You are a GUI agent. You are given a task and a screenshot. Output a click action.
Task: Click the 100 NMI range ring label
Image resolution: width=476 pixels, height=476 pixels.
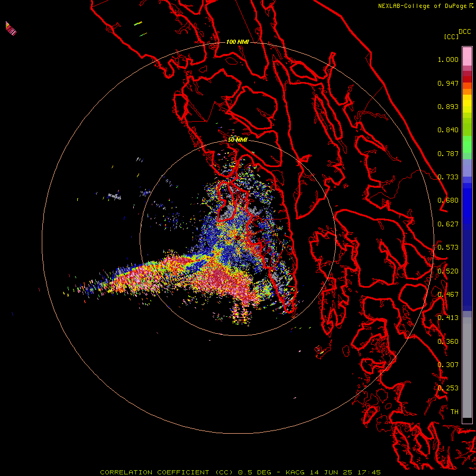tap(237, 42)
